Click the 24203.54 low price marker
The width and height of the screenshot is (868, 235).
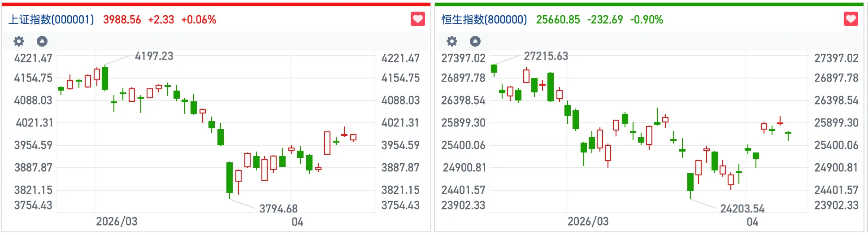[742, 209]
